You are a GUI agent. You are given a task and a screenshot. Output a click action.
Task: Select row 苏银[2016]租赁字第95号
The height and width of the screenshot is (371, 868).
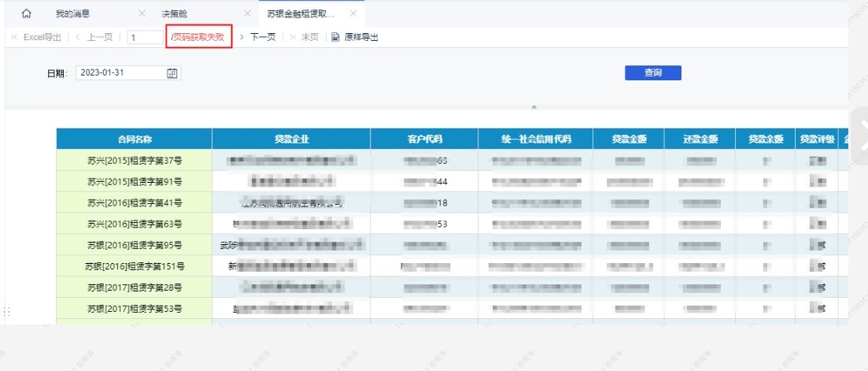pos(134,245)
